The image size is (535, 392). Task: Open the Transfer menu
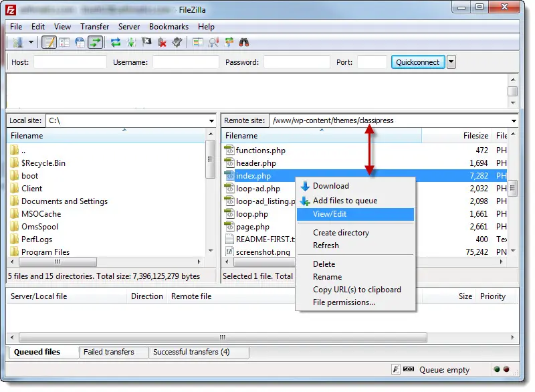point(94,27)
